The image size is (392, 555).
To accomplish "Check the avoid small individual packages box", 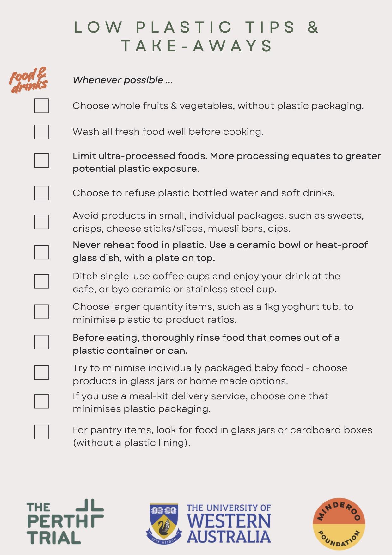I will click(x=41, y=222).
